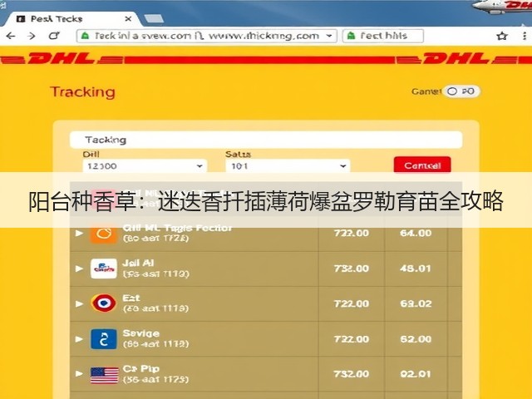532x399 pixels.
Task: Select the Ca Pip row title
Action: [140, 368]
